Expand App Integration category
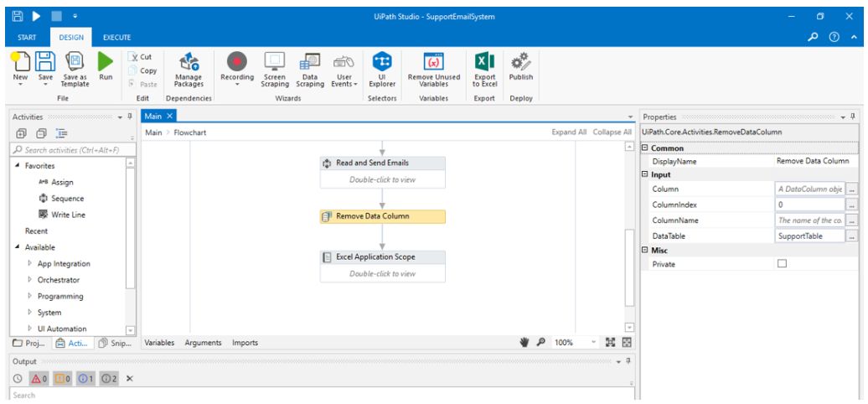The width and height of the screenshot is (868, 404). point(30,263)
